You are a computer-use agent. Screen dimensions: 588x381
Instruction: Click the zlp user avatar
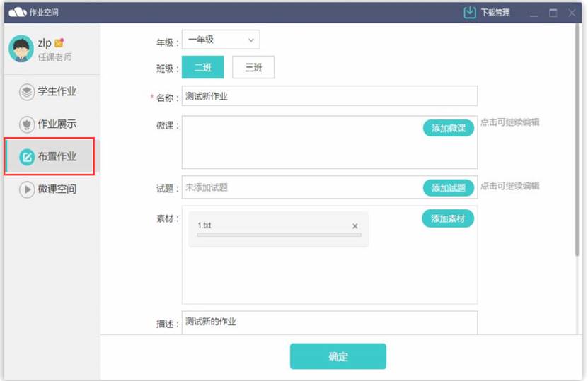coord(21,49)
